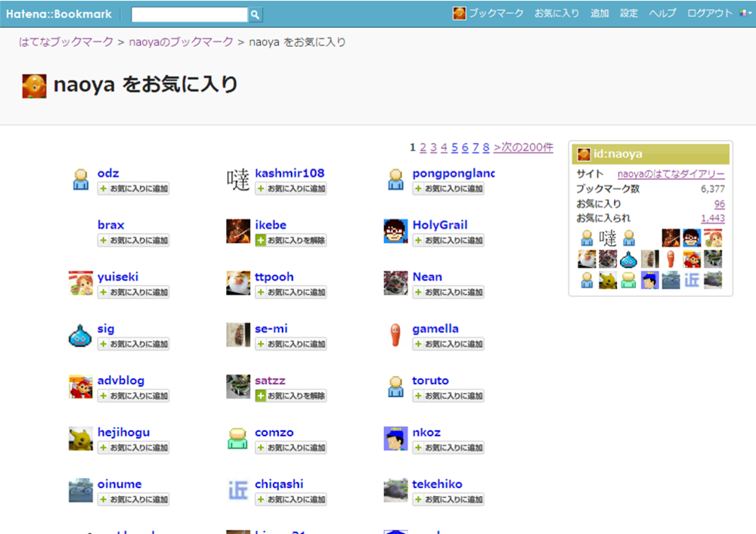Click the search text field
Viewport: 756px width, 534px height.
[x=190, y=14]
